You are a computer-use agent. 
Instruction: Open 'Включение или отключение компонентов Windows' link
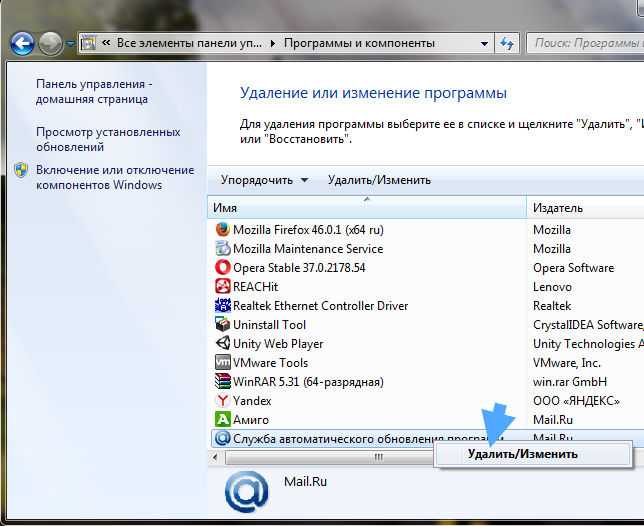115,177
